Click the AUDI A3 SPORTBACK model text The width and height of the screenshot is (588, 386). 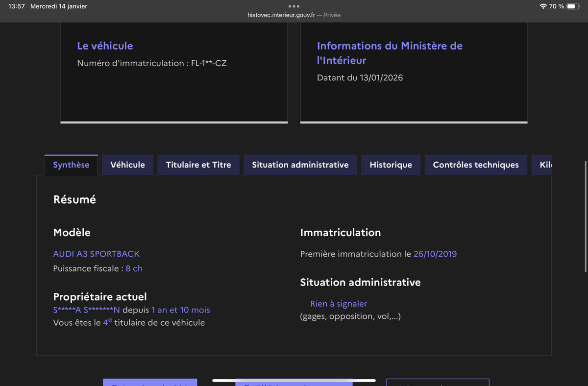[x=96, y=254]
